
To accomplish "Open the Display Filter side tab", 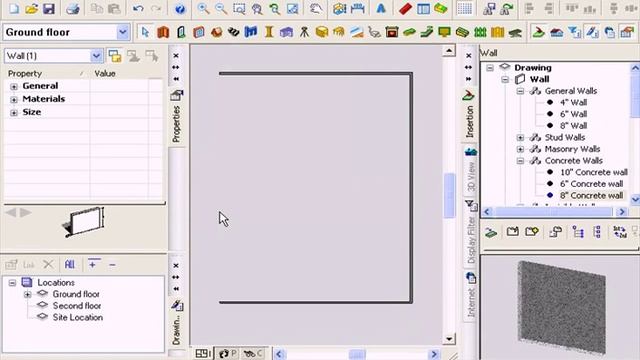I will tap(471, 233).
